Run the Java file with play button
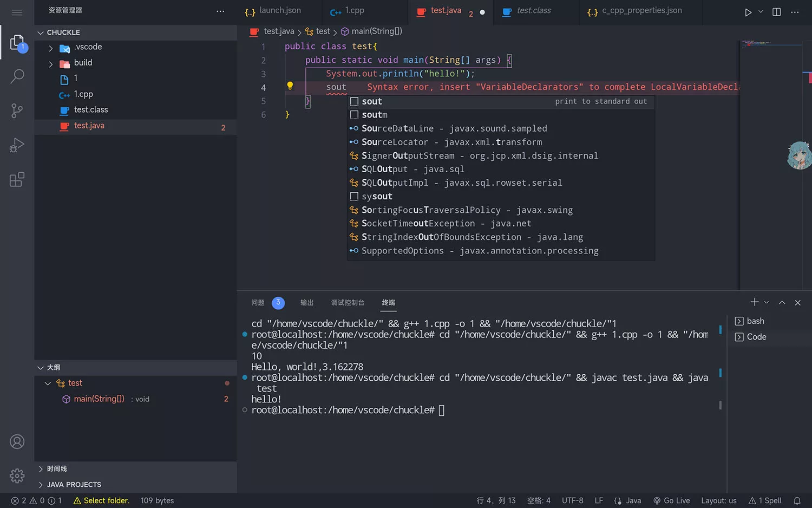 pos(748,12)
